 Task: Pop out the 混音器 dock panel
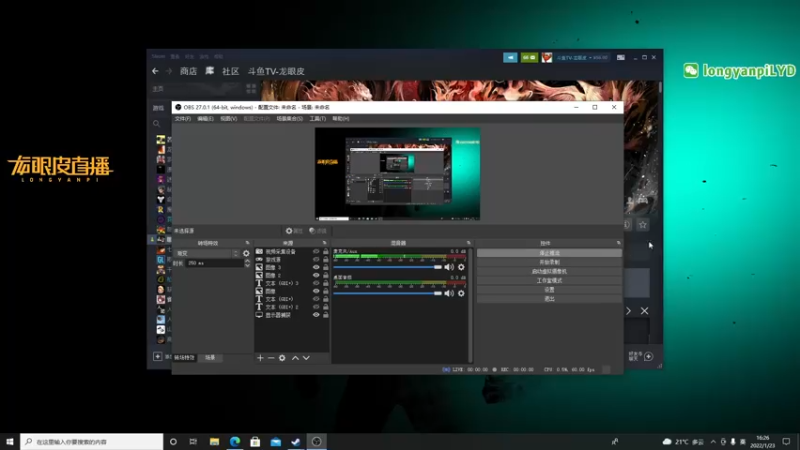pyautogui.click(x=468, y=243)
